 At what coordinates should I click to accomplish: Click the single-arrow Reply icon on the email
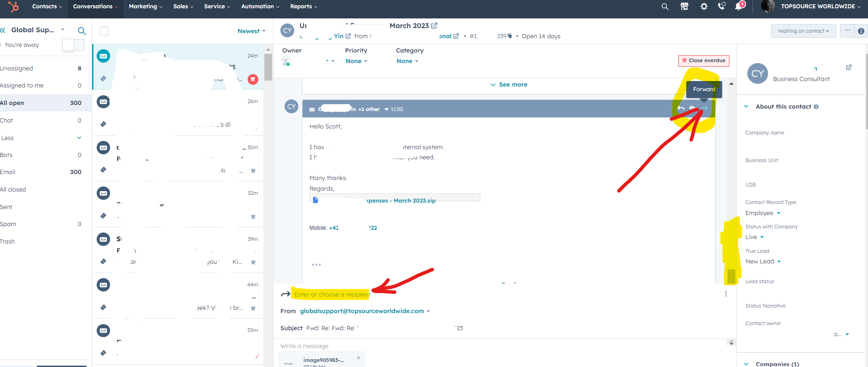tap(681, 108)
